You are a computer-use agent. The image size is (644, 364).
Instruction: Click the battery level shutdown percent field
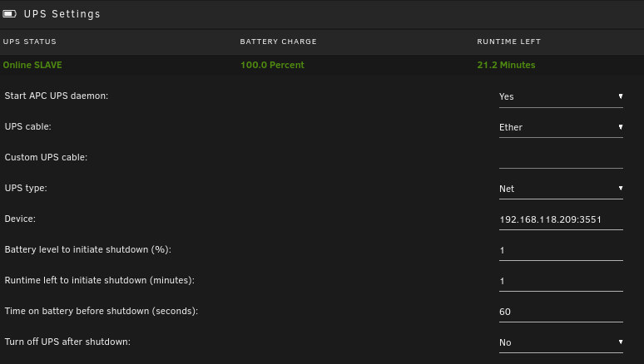(561, 251)
